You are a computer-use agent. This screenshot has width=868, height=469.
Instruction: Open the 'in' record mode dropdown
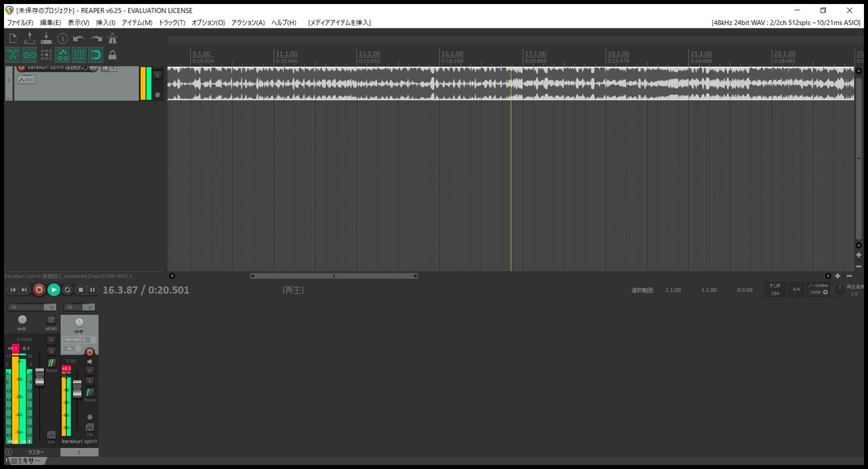click(x=71, y=348)
